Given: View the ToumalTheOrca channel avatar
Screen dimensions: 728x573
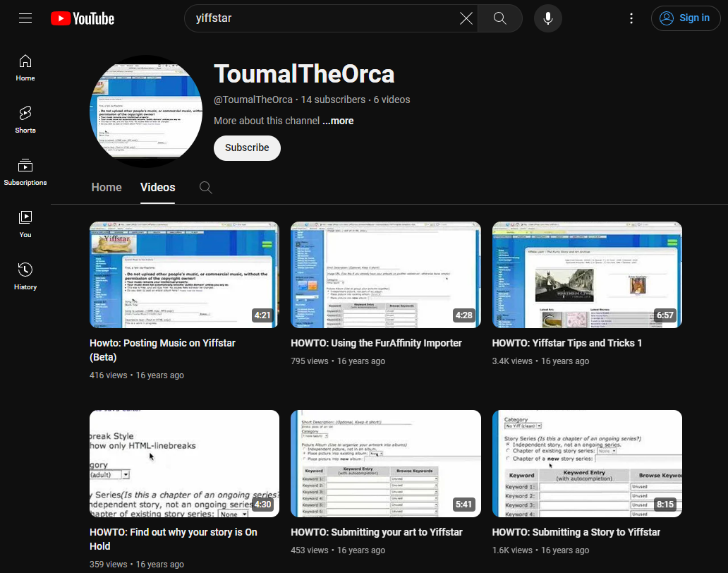Looking at the screenshot, I should (146, 111).
